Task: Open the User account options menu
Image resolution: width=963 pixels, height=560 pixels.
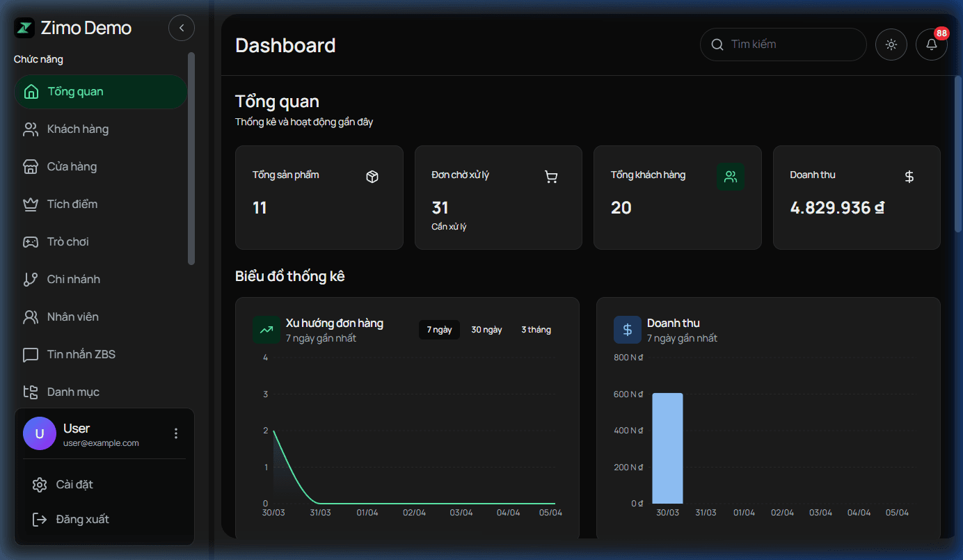Action: (176, 433)
